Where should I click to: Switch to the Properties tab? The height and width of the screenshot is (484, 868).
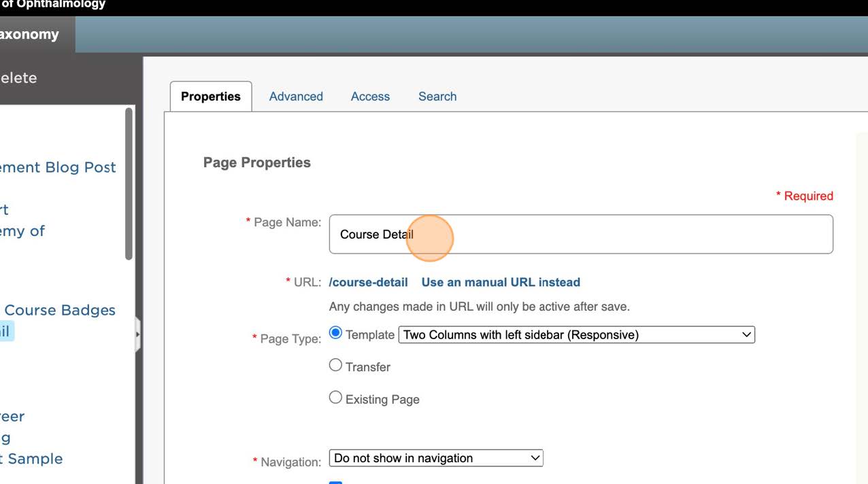pyautogui.click(x=211, y=97)
